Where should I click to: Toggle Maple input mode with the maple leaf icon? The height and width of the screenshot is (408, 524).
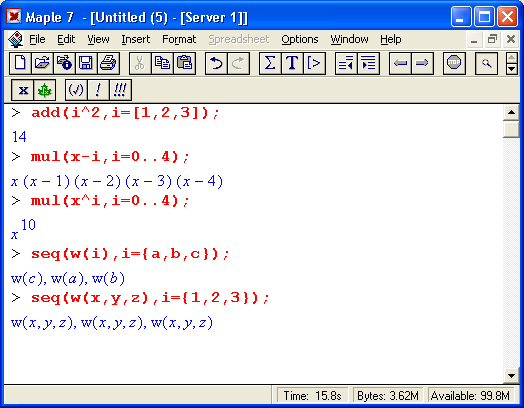pyautogui.click(x=44, y=90)
